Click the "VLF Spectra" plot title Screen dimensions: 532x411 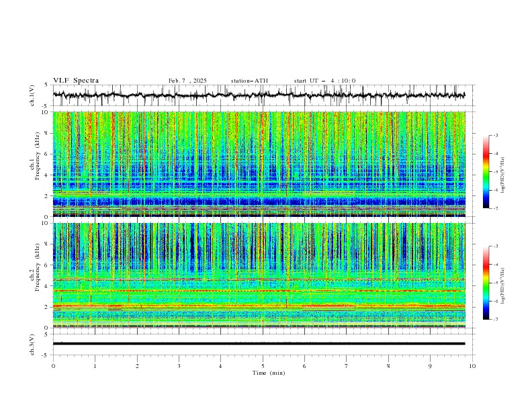pyautogui.click(x=76, y=81)
